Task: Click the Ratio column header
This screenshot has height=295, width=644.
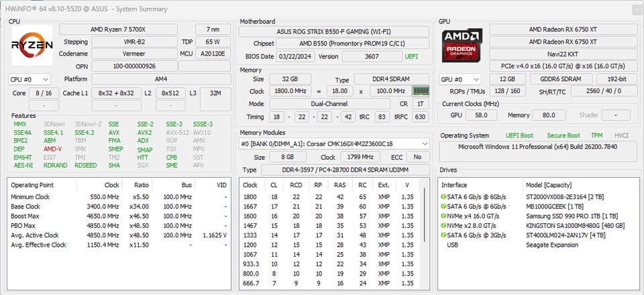Action: tap(137, 185)
